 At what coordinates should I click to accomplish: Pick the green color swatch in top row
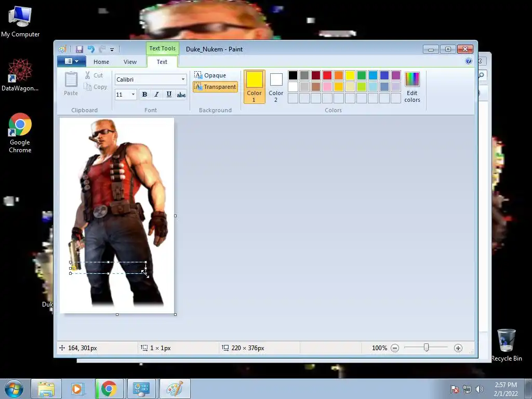click(362, 75)
